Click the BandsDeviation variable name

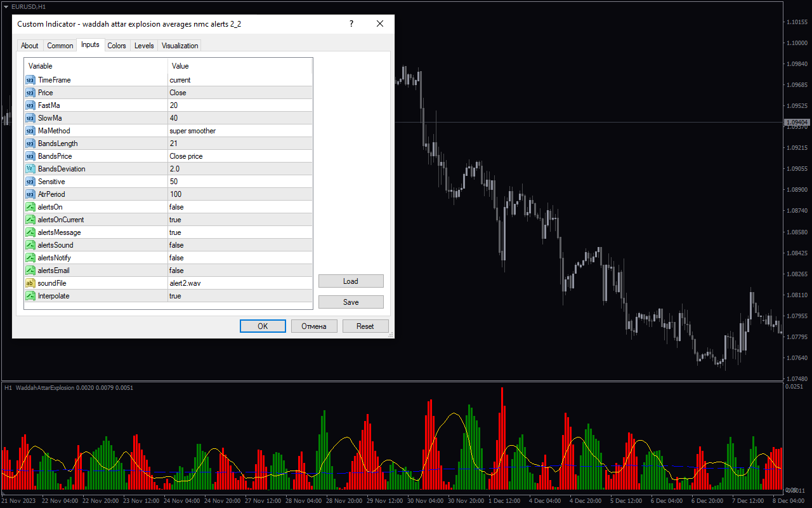tap(62, 169)
